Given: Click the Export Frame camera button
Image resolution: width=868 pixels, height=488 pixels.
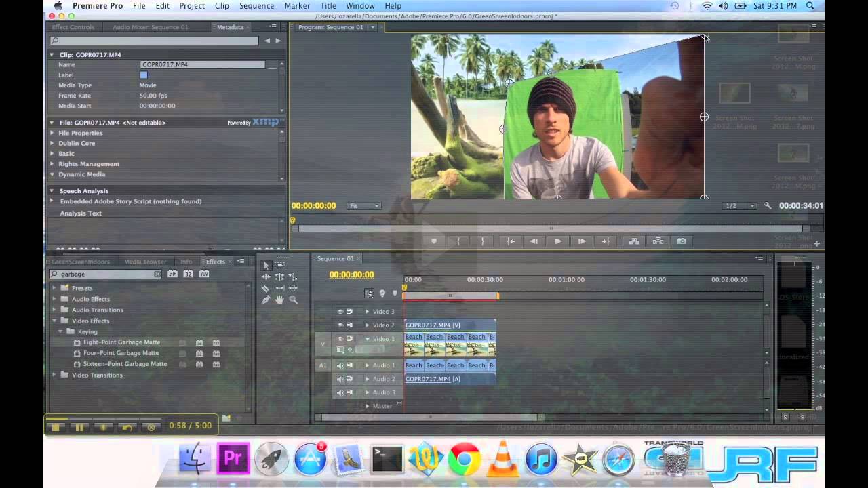Looking at the screenshot, I should (x=682, y=241).
